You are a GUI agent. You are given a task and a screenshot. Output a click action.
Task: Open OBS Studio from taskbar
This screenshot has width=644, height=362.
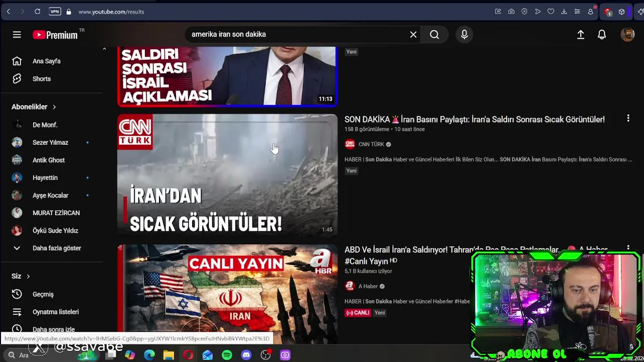(x=266, y=355)
